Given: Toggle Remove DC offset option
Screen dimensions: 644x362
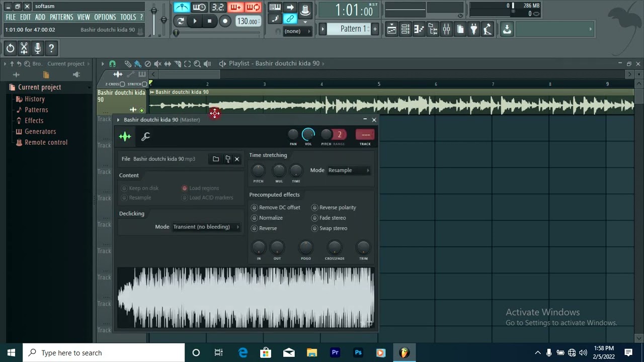Looking at the screenshot, I should [276, 207].
